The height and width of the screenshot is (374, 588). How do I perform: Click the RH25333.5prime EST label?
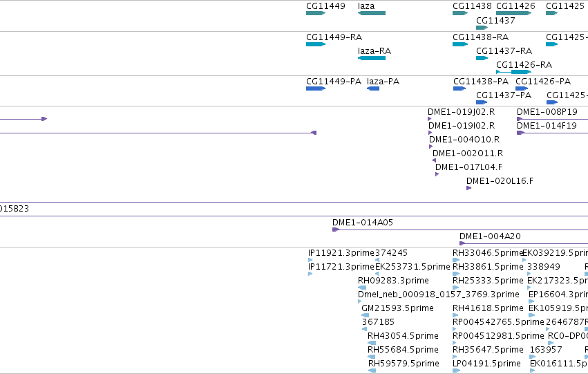488,281
